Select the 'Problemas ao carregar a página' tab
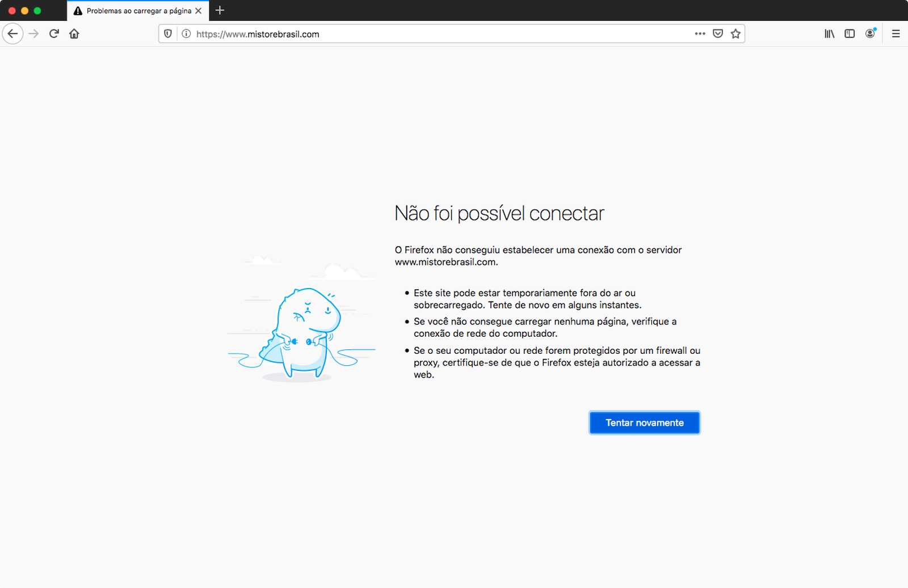 point(136,11)
